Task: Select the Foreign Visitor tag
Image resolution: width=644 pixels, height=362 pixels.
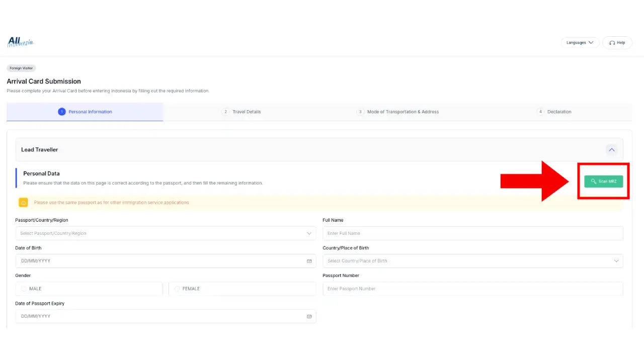Action: pos(21,68)
